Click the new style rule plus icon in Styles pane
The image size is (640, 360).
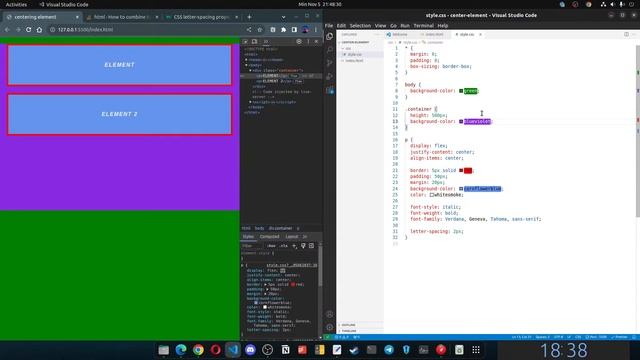[x=294, y=246]
